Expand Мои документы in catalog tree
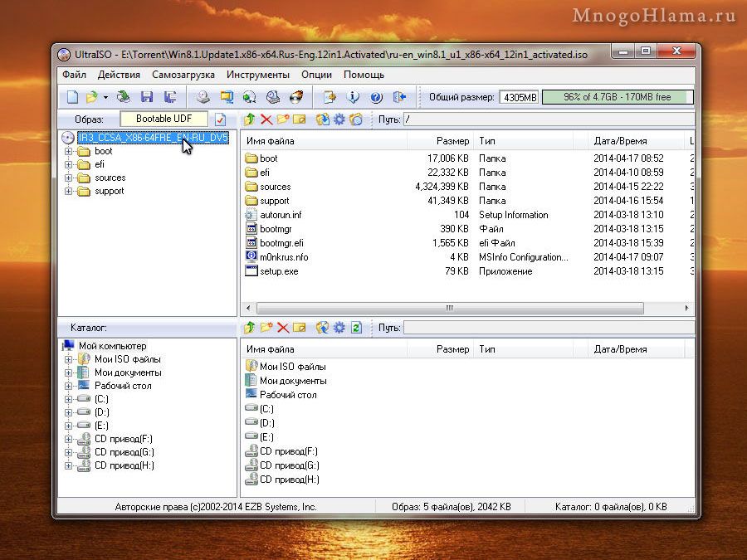The width and height of the screenshot is (747, 560). pyautogui.click(x=69, y=373)
